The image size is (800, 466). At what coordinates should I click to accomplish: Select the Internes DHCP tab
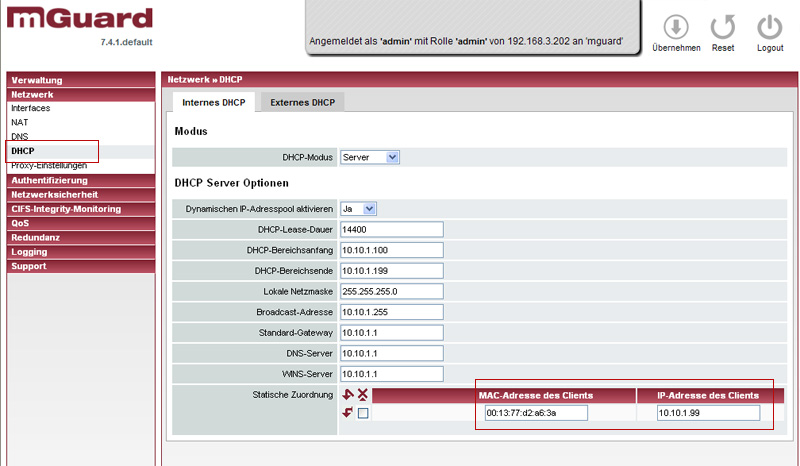click(x=213, y=102)
